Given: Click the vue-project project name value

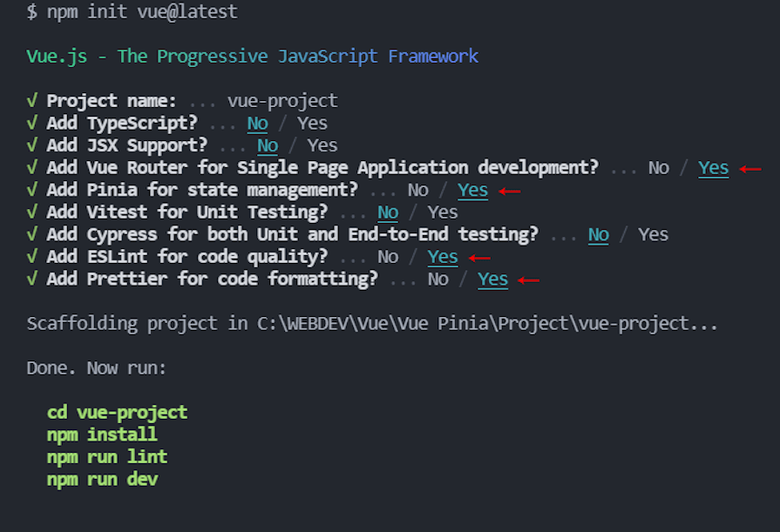Looking at the screenshot, I should click(282, 101).
